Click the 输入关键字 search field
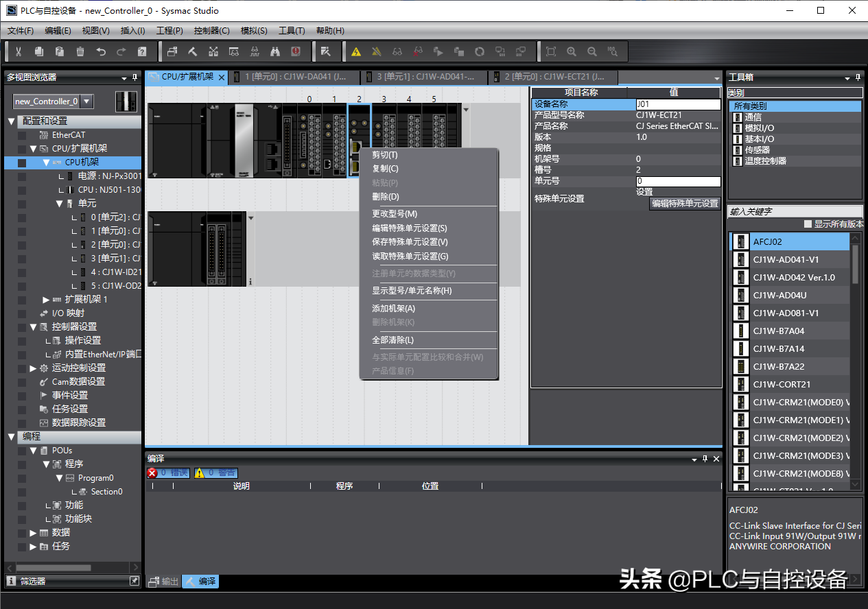This screenshot has width=868, height=609. [794, 212]
